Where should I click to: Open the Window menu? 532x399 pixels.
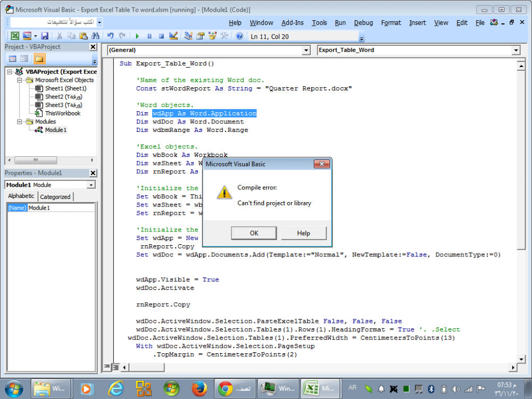pyautogui.click(x=262, y=23)
